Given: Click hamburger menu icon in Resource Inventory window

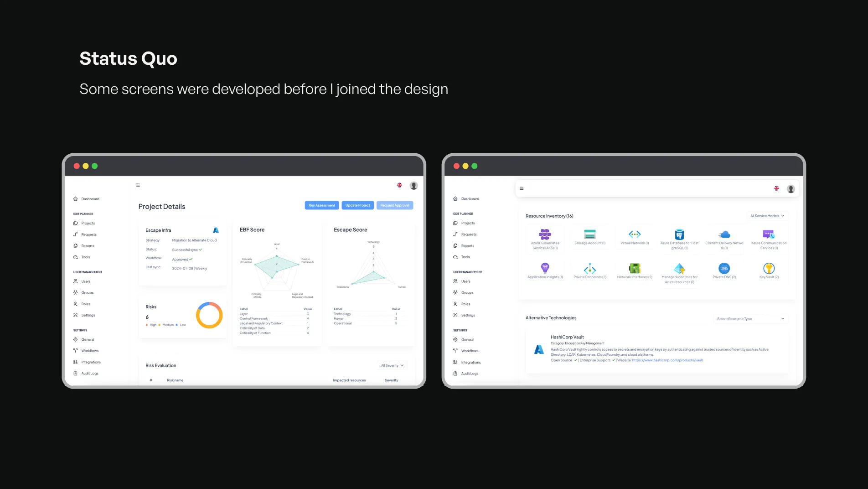Looking at the screenshot, I should click(522, 188).
